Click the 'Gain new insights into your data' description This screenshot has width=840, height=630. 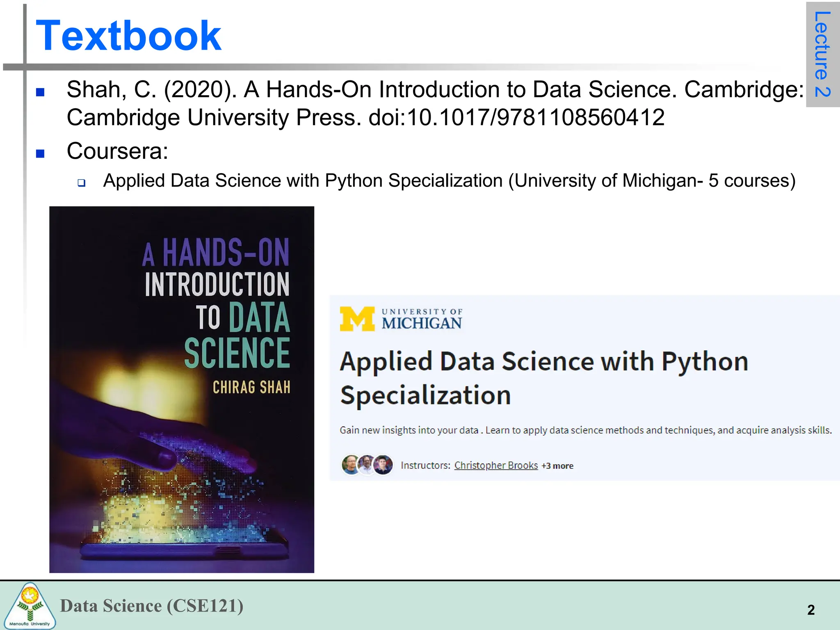pos(586,430)
